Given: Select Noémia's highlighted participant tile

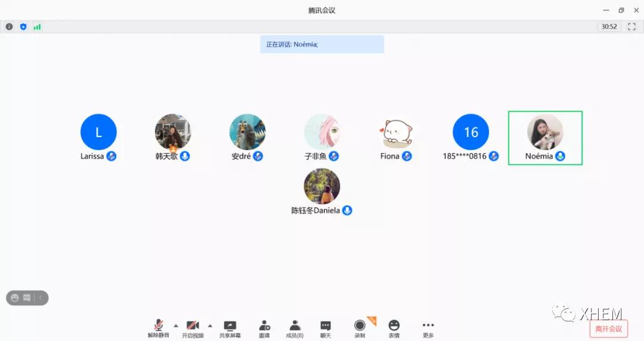Looking at the screenshot, I should (545, 138).
